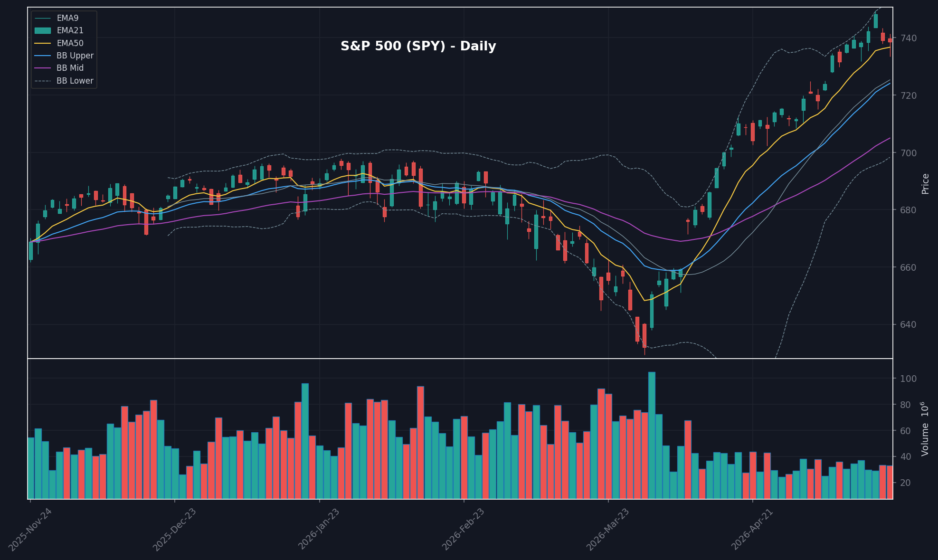The width and height of the screenshot is (938, 560).
Task: Click the tallest volume bar above 100
Action: coord(652,435)
